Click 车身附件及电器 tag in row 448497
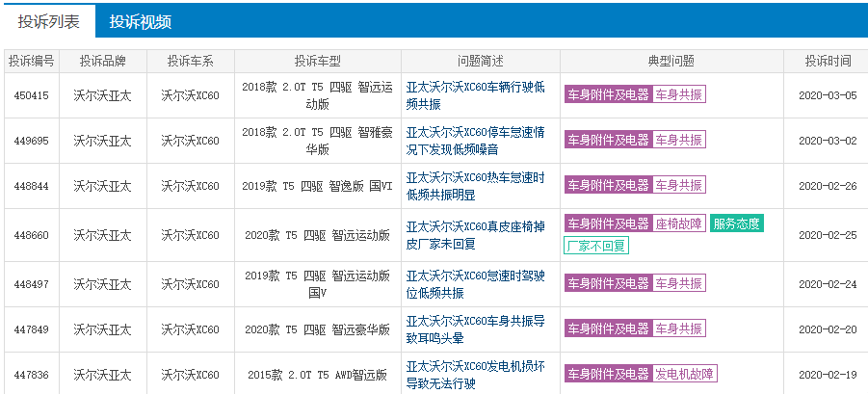 (x=609, y=283)
